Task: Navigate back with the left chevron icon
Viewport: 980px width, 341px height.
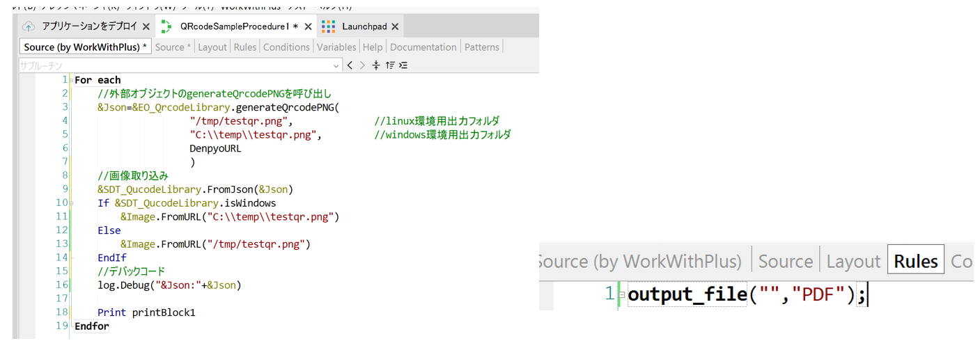Action: pyautogui.click(x=350, y=65)
